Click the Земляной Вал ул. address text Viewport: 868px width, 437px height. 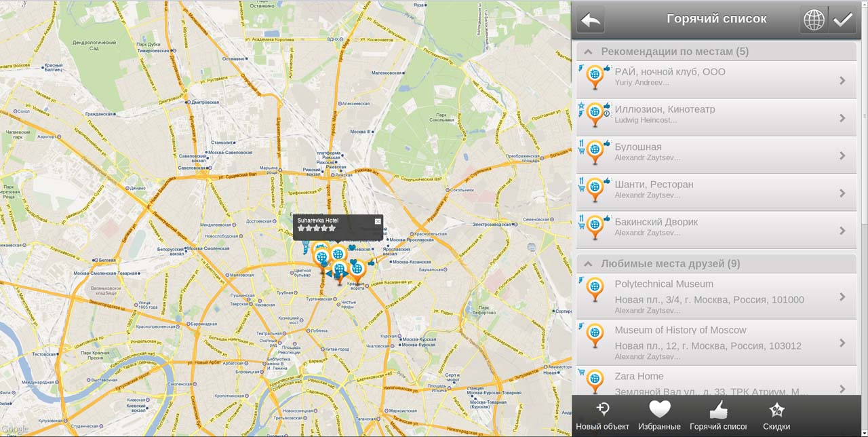(x=711, y=392)
